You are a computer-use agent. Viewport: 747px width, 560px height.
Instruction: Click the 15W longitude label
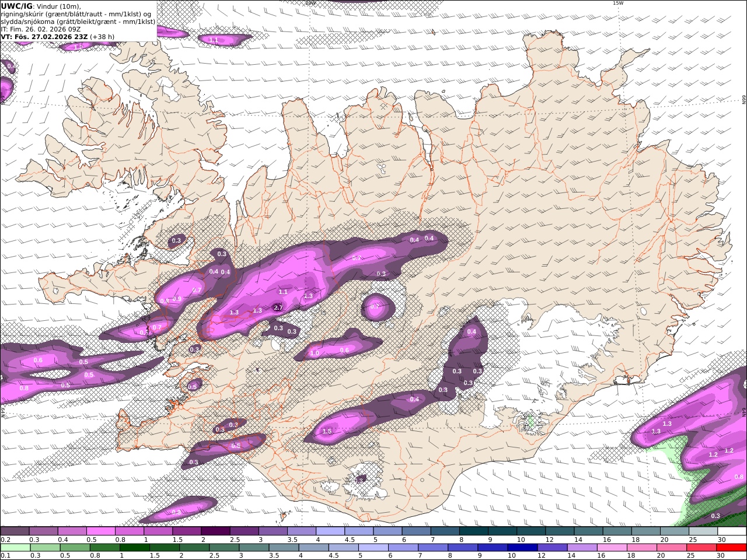pos(617,3)
